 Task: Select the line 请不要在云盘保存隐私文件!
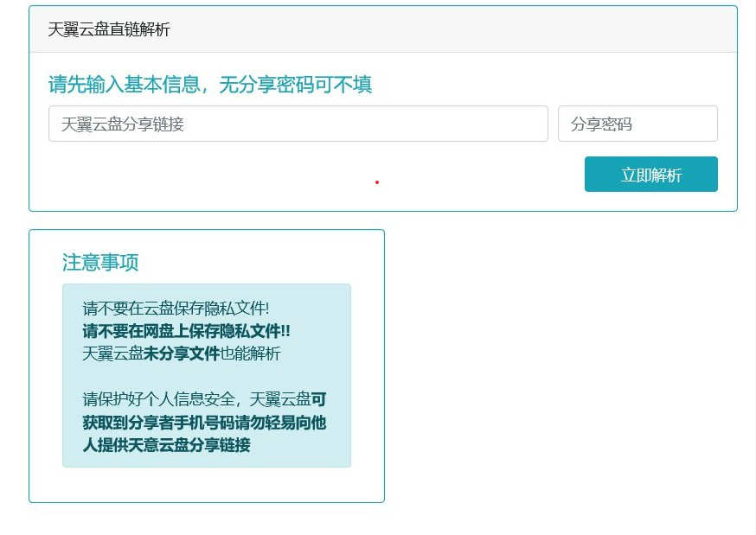(x=176, y=309)
